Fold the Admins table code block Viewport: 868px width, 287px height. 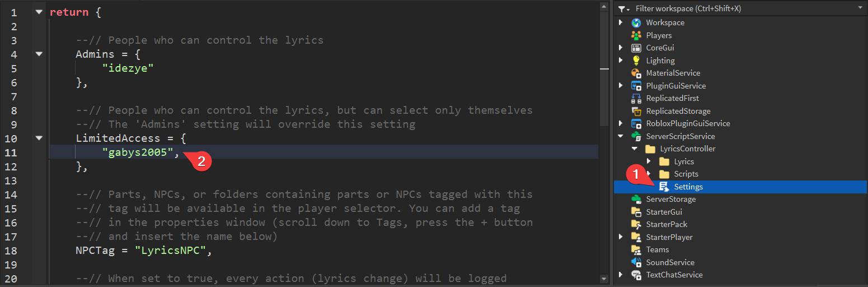39,54
